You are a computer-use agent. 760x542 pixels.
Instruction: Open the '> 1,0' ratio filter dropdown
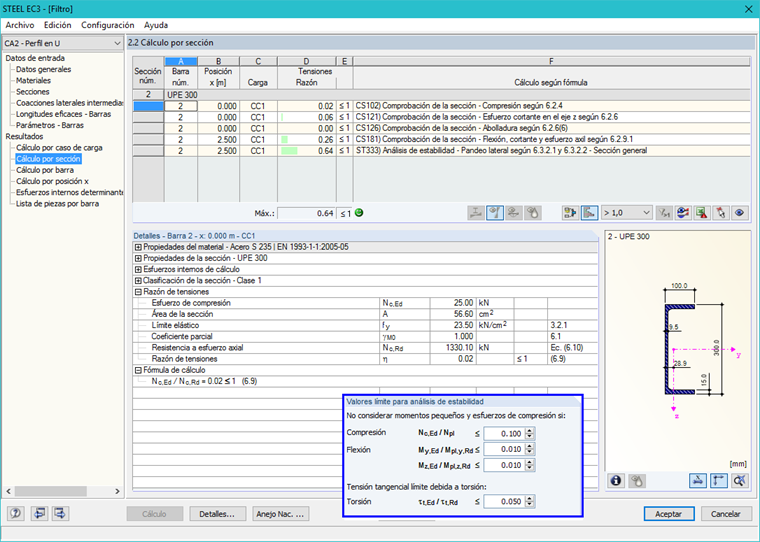point(626,213)
